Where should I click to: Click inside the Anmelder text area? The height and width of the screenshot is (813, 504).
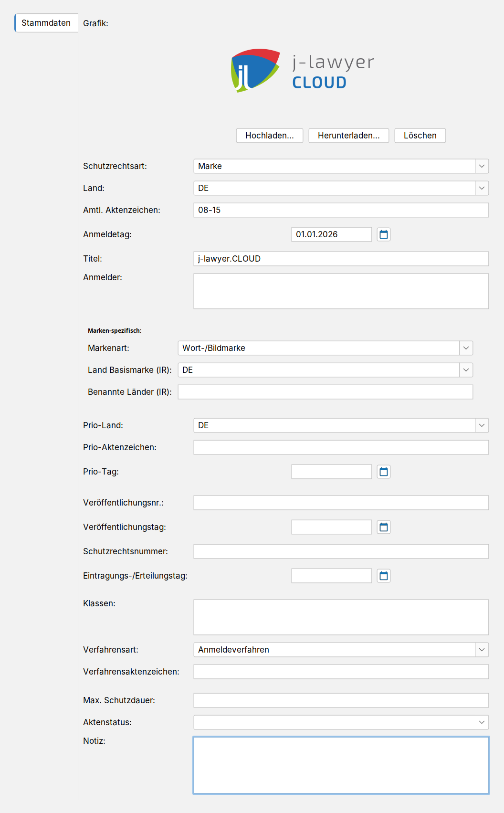point(341,291)
